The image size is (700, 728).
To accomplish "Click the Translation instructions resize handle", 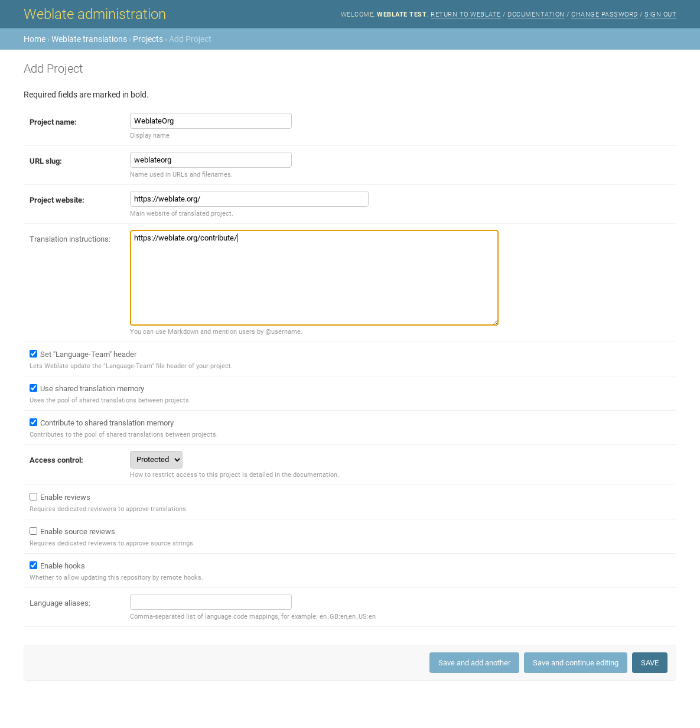I will (x=495, y=322).
